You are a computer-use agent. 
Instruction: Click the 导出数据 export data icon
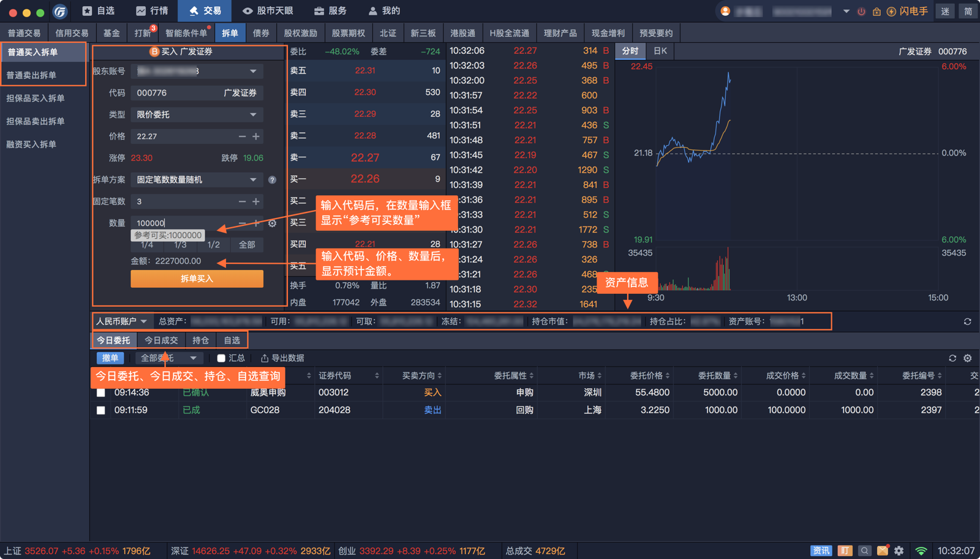pyautogui.click(x=265, y=358)
